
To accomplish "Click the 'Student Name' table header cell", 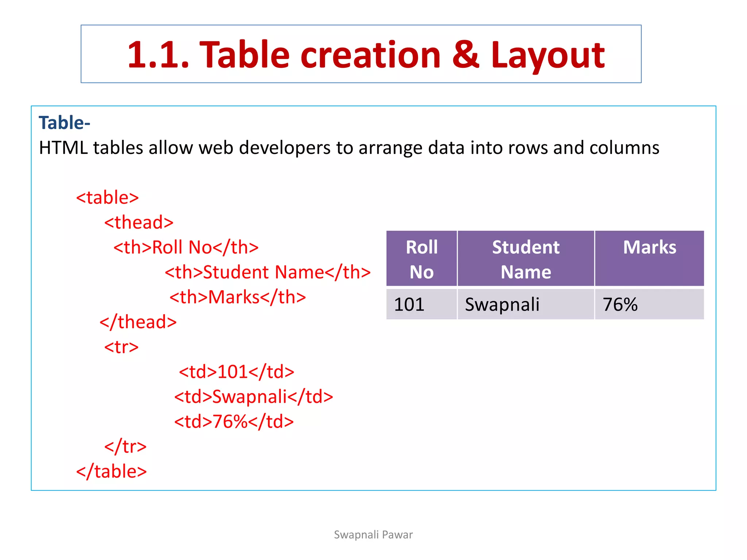I will click(x=526, y=258).
